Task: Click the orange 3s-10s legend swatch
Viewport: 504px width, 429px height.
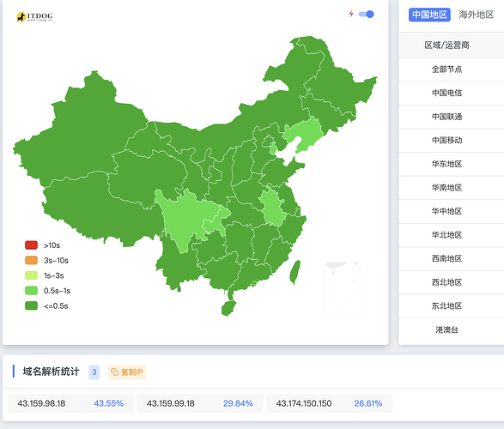Action: [31, 261]
